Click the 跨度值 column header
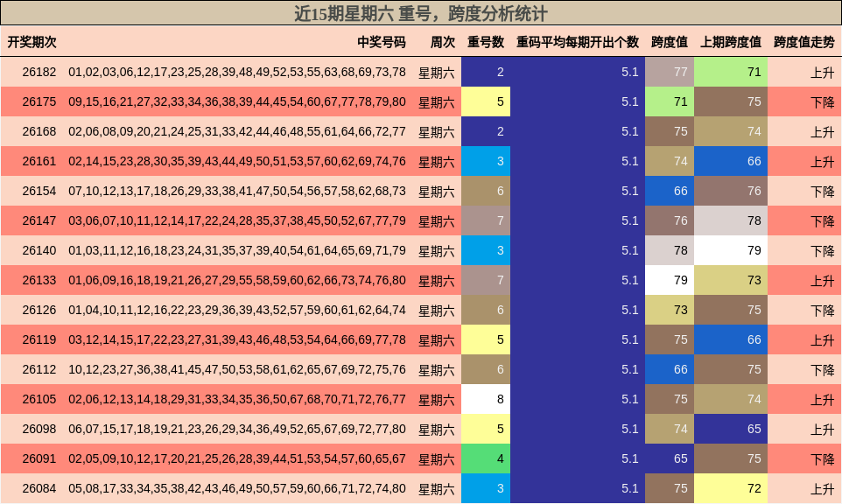Image resolution: width=842 pixels, height=504 pixels. (669, 42)
